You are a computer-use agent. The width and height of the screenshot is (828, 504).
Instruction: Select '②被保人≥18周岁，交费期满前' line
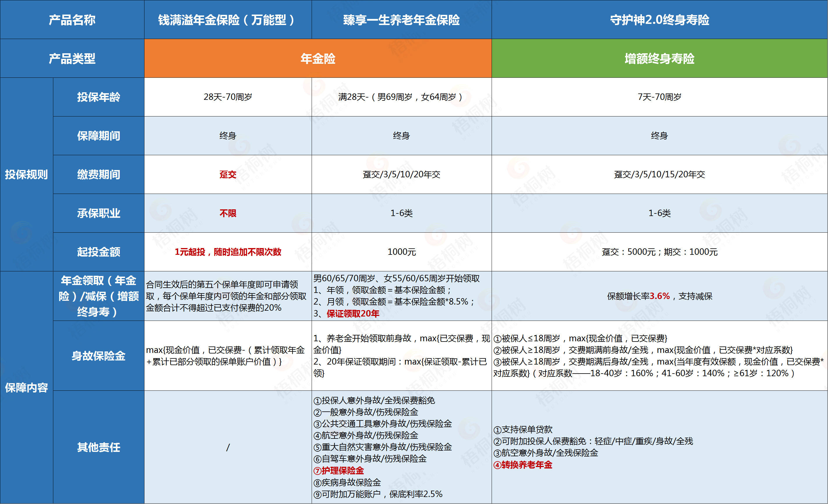tap(643, 350)
